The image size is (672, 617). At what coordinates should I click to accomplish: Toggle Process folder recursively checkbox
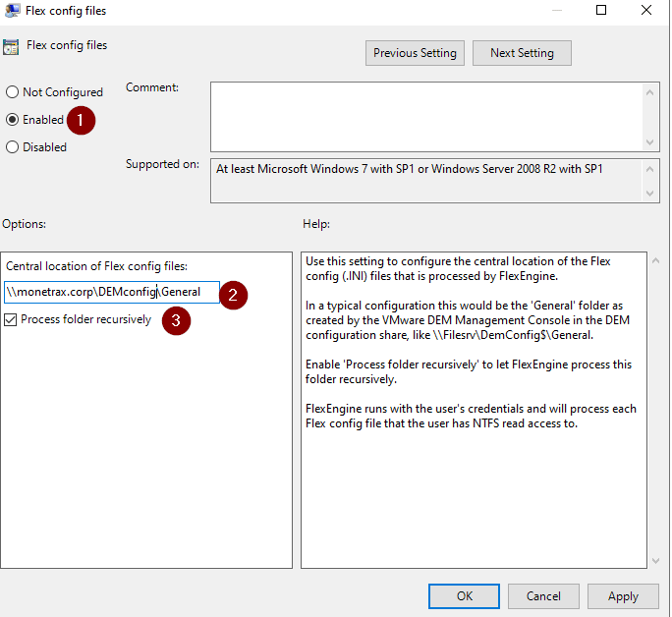11,319
